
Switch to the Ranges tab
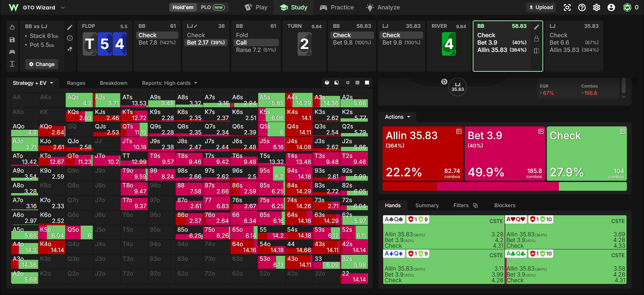coord(76,83)
